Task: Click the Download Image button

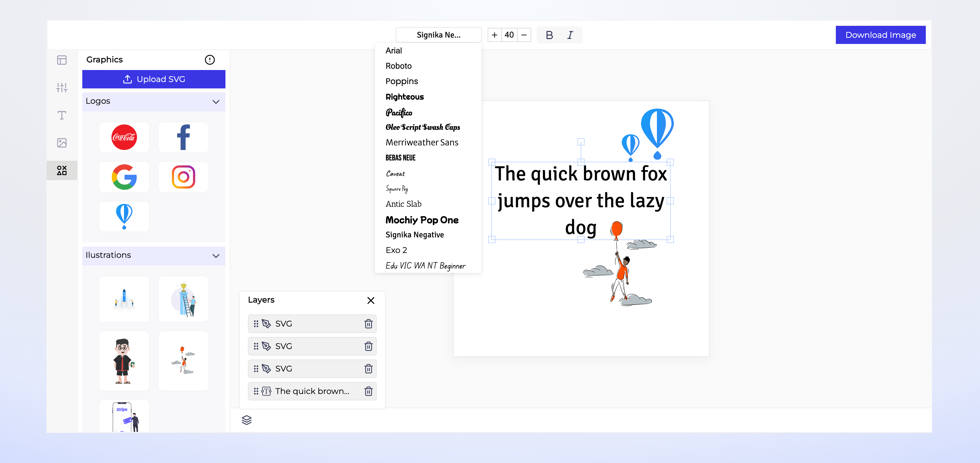Action: pyautogui.click(x=880, y=34)
